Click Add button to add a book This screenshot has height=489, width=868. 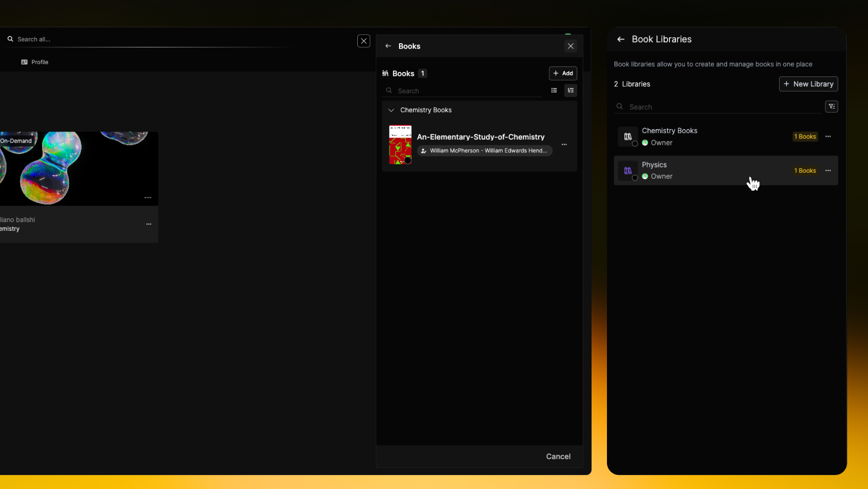coord(563,73)
